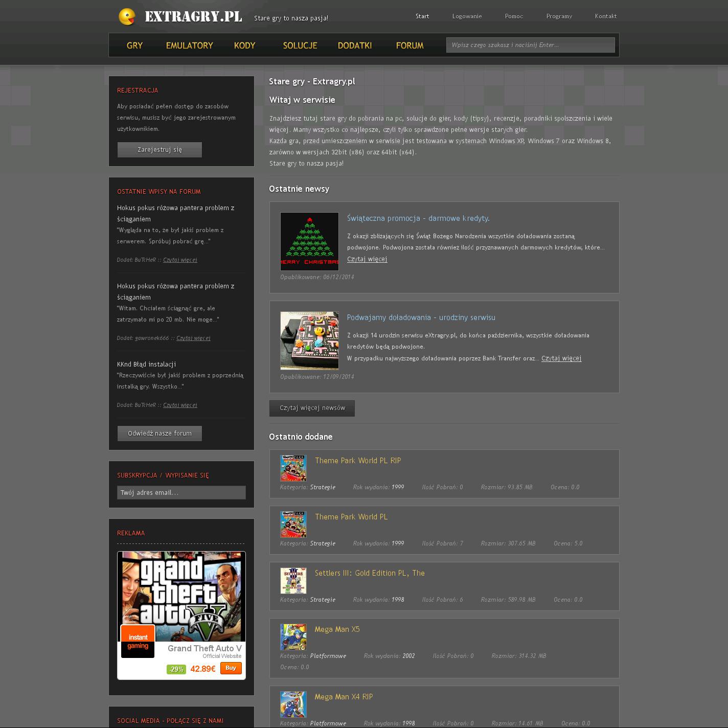Click the search input field
This screenshot has width=728, height=728.
click(x=530, y=45)
